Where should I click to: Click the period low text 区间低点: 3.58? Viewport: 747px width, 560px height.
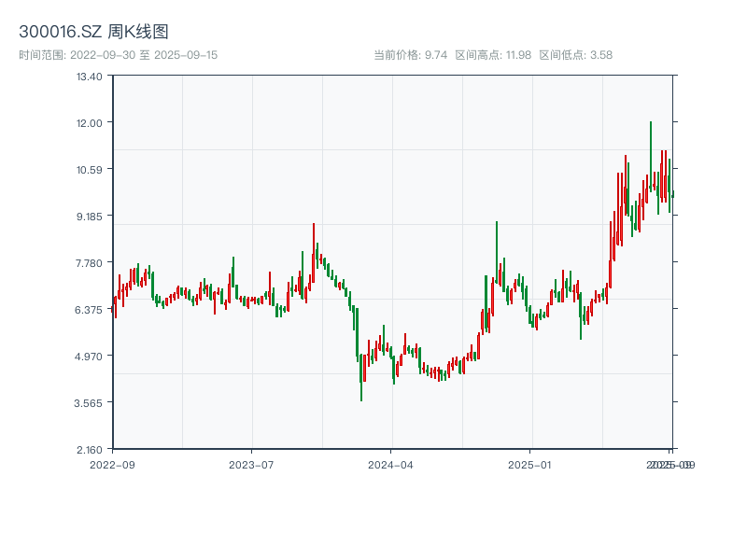click(x=575, y=55)
